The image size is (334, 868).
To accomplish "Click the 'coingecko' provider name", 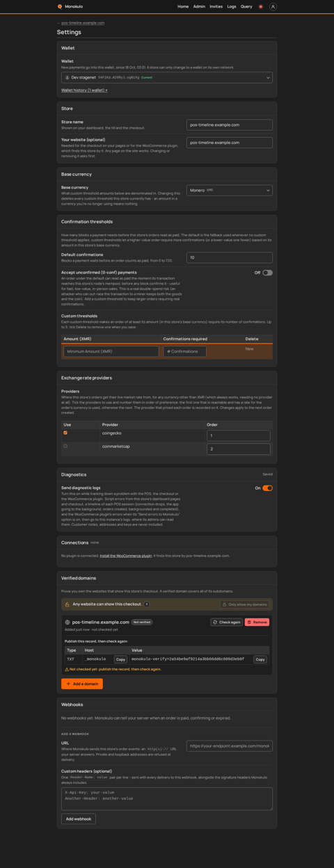I will 112,433.
